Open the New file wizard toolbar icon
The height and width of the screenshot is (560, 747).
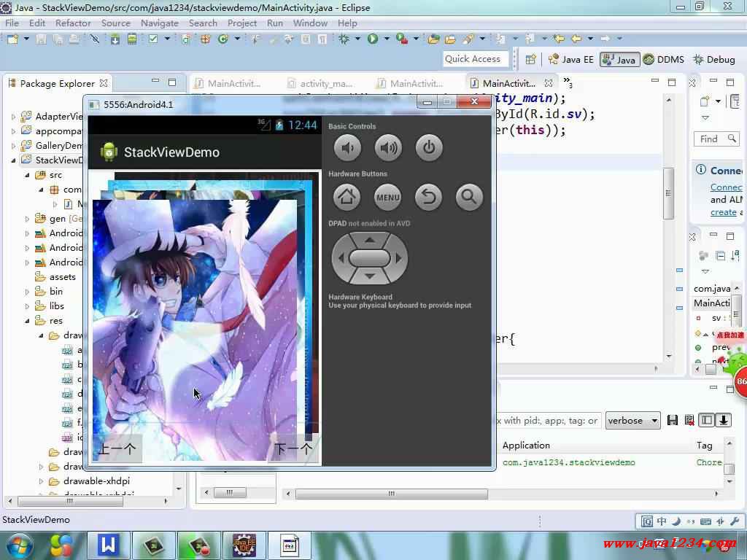pyautogui.click(x=13, y=39)
